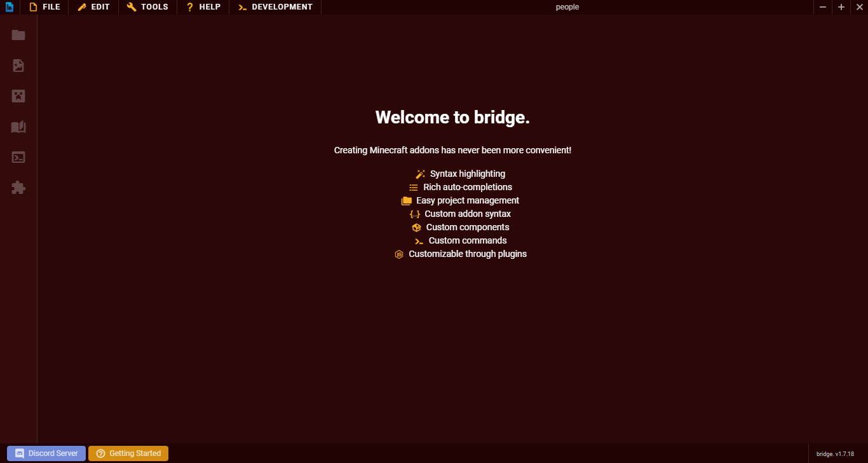Screen dimensions: 868x463
Task: Open the resource pack image-file sidebar icon
Action: [18, 66]
